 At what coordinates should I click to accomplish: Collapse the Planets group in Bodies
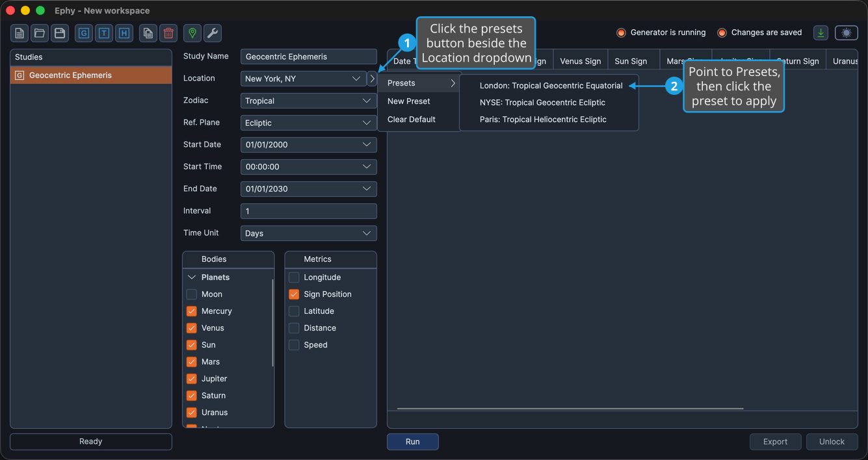click(x=192, y=277)
